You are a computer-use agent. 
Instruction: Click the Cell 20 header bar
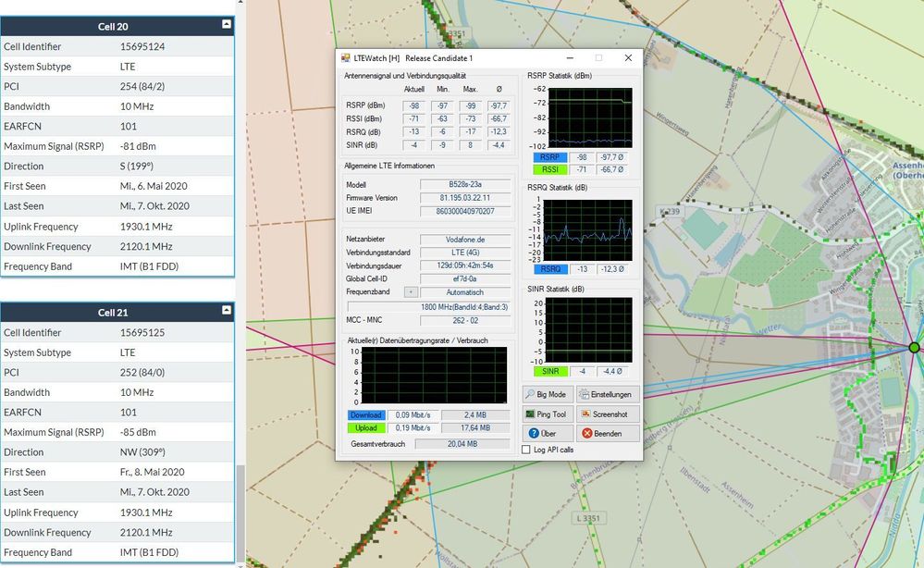pyautogui.click(x=113, y=26)
